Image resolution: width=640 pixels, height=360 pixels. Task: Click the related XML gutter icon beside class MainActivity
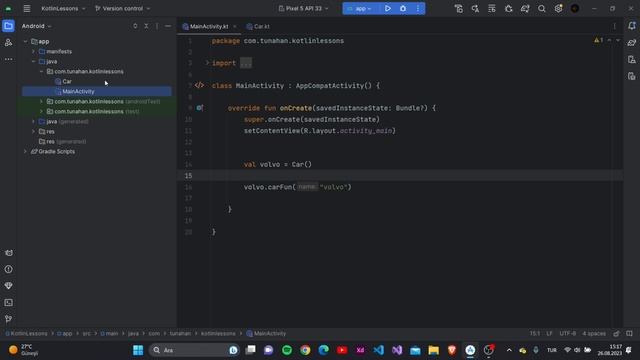(x=199, y=85)
